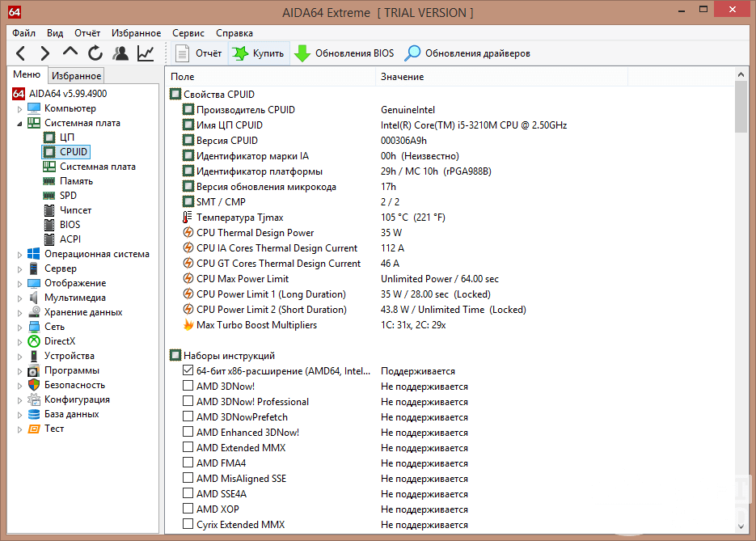Click the CPU Thermal Design Power icon
This screenshot has height=541, width=756.
[x=188, y=232]
